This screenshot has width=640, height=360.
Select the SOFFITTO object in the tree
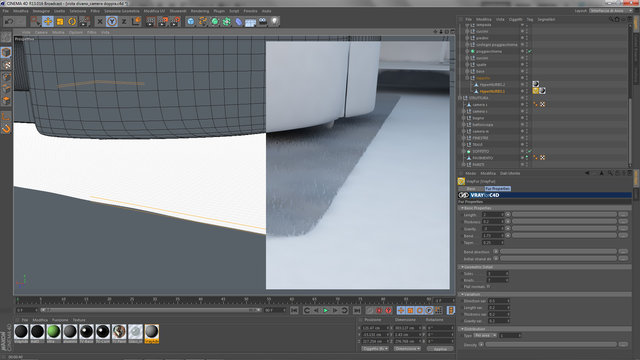coord(481,151)
